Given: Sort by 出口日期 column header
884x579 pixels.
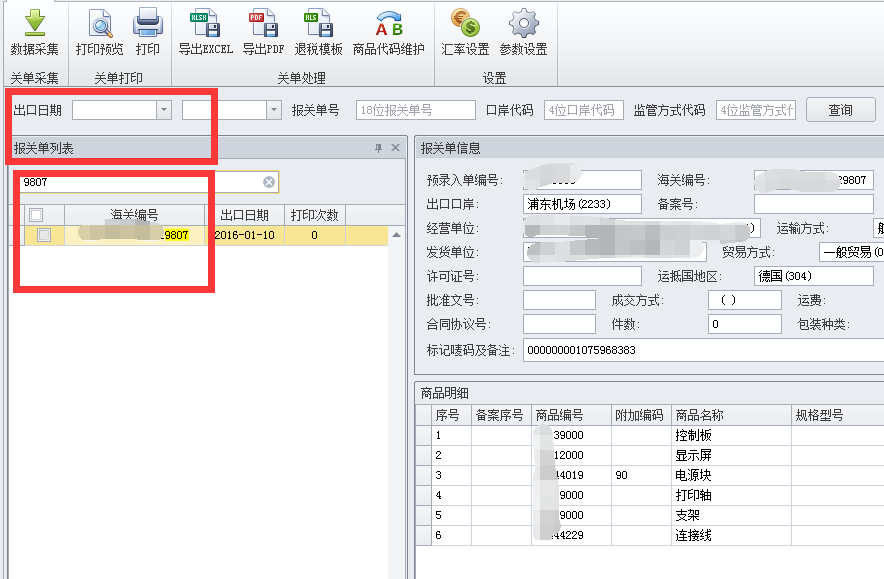Looking at the screenshot, I should (x=244, y=215).
